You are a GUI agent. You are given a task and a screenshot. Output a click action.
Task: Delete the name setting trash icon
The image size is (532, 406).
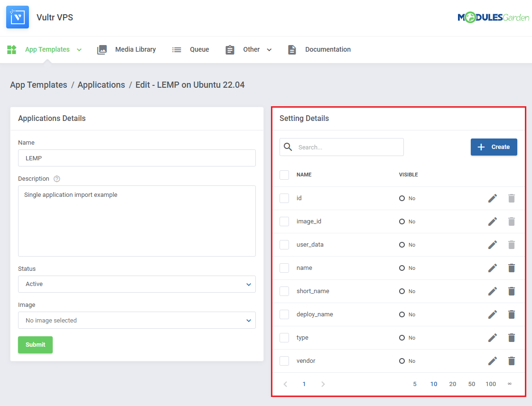point(512,268)
